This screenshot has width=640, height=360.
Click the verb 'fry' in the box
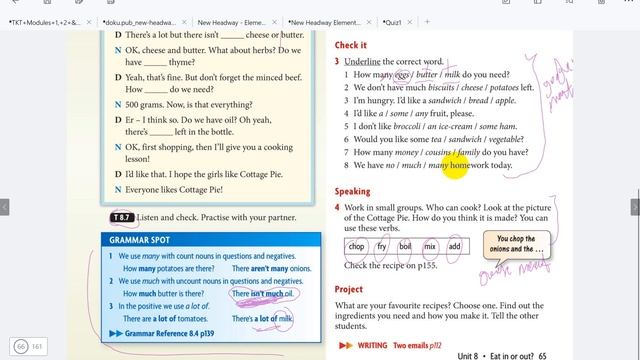coord(382,246)
